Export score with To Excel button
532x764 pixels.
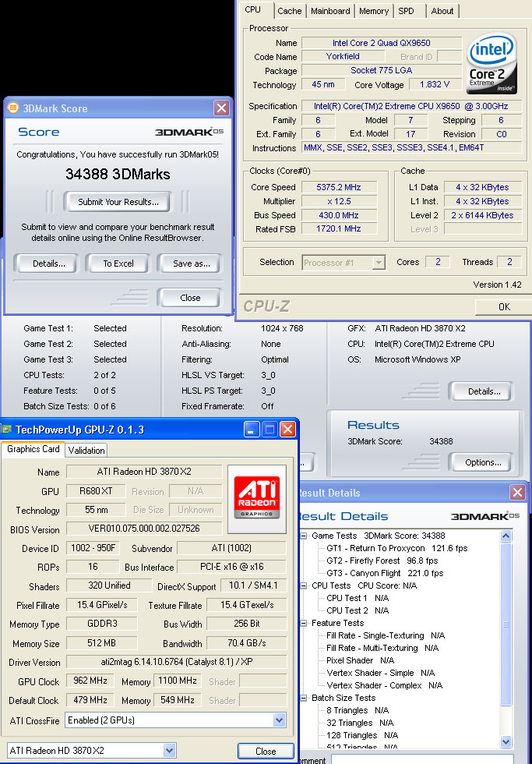pyautogui.click(x=118, y=264)
